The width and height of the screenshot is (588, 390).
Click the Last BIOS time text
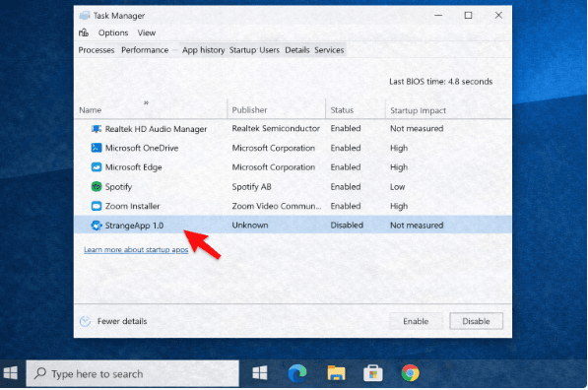441,82
